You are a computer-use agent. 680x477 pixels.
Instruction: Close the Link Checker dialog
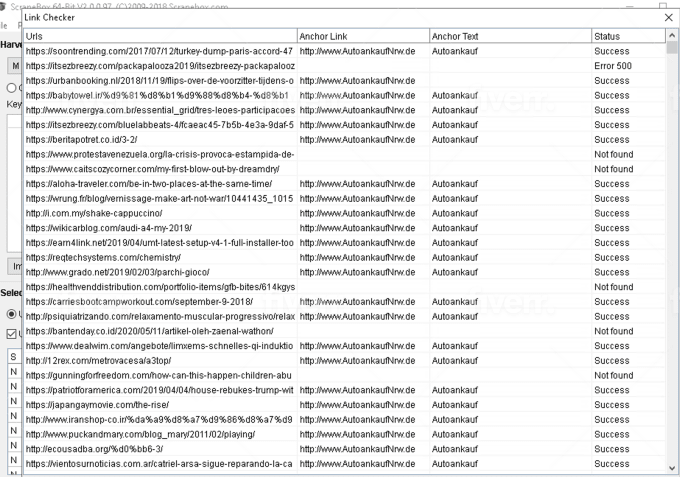(x=668, y=17)
